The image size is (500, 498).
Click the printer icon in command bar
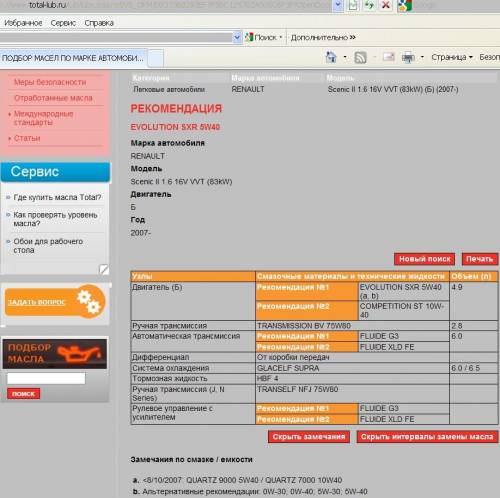(x=408, y=58)
